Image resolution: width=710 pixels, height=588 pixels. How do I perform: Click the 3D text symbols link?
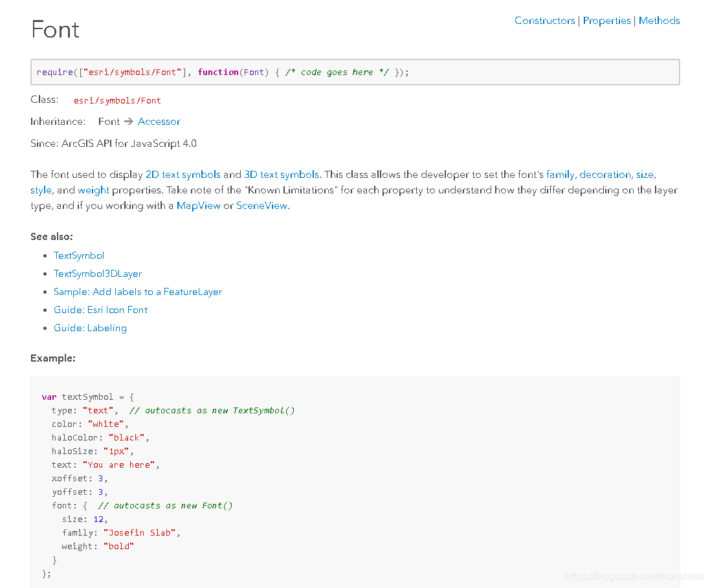(282, 175)
